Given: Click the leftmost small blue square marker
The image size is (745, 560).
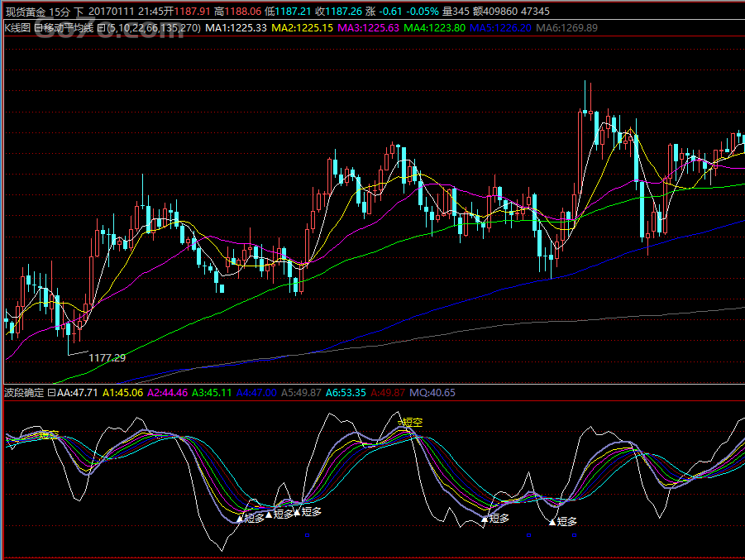Looking at the screenshot, I should tap(307, 535).
